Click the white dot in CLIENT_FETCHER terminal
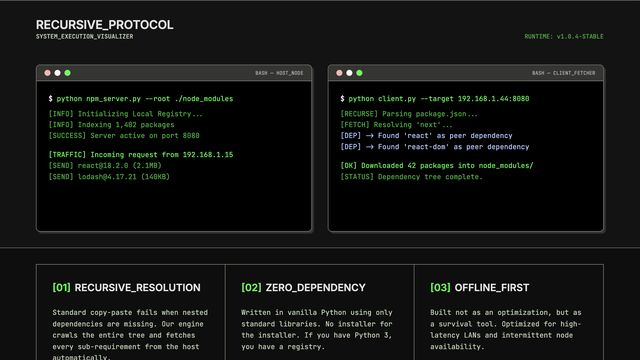640x360 pixels. 349,73
